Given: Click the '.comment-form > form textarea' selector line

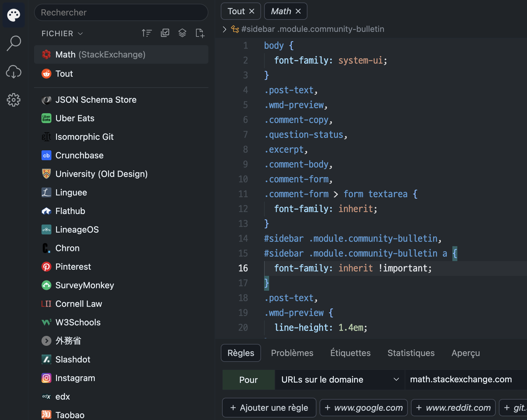Looking at the screenshot, I should (341, 194).
